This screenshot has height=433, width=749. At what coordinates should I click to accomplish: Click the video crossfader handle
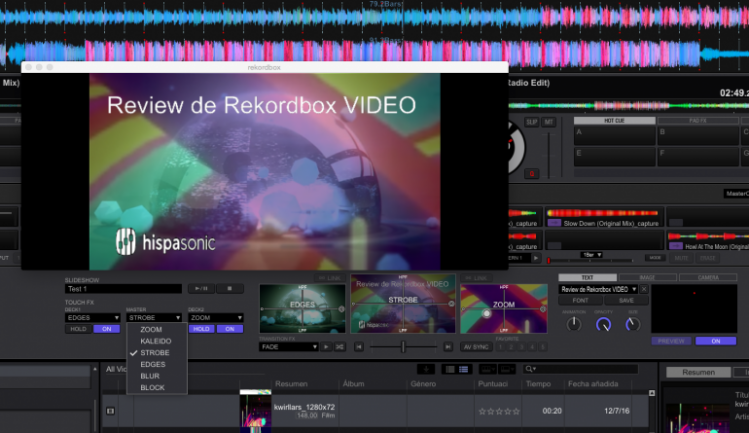[x=403, y=346]
